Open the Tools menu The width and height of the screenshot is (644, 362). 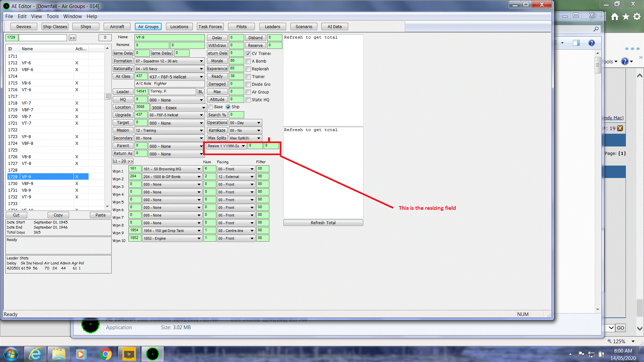52,16
